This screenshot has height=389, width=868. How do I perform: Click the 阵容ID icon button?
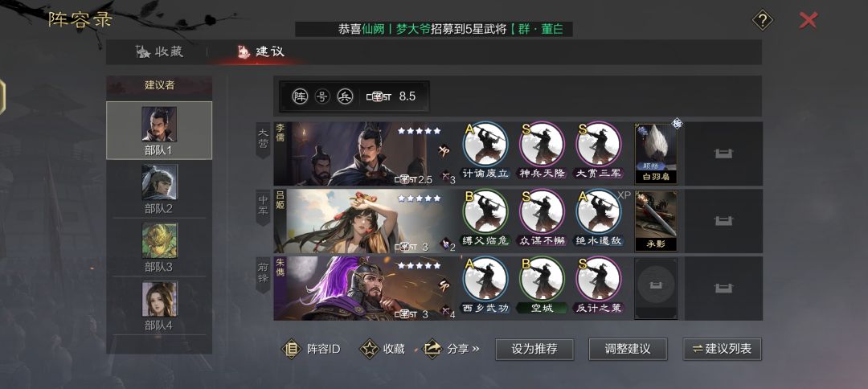tap(311, 349)
